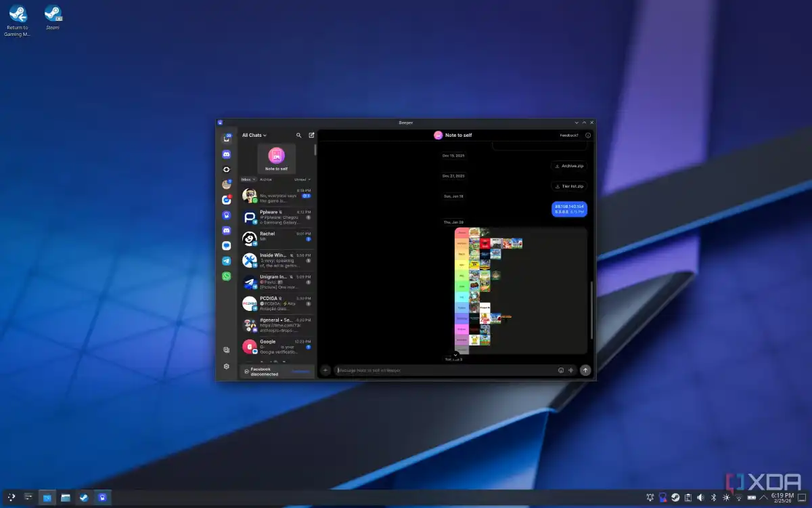812x508 pixels.
Task: Select the WhatsApp account icon in sidebar
Action: [227, 276]
